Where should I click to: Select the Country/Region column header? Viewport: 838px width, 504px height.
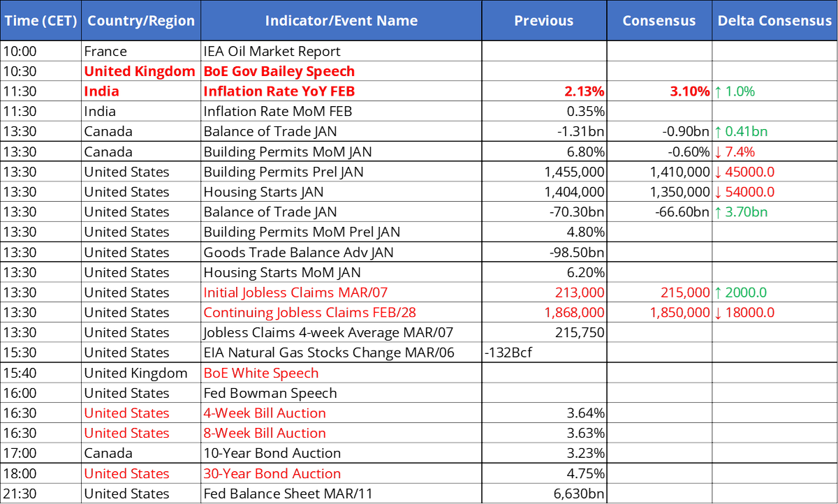(141, 20)
